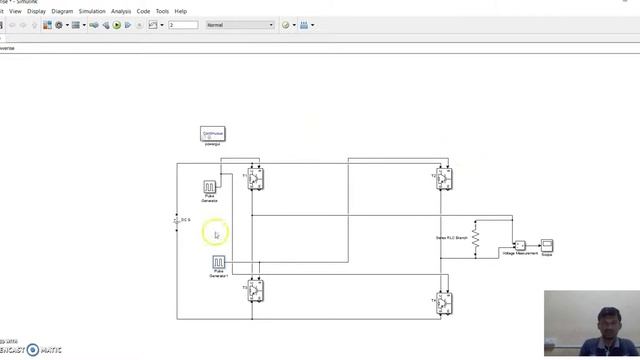
Task: Select the T2 IGBT block
Action: pos(444,179)
